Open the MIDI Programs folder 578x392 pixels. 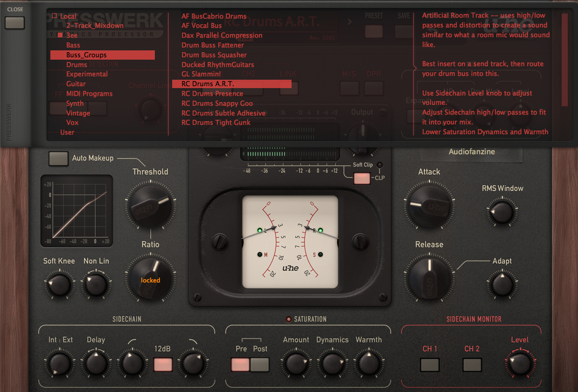[x=89, y=94]
